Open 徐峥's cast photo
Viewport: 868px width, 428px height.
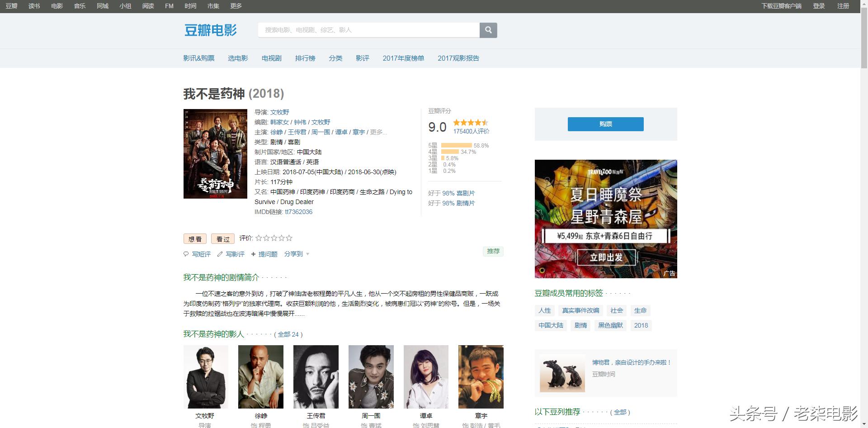(x=261, y=377)
